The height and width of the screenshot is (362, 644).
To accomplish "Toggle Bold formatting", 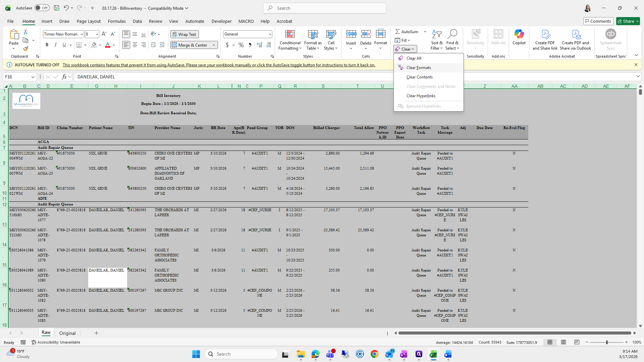I will tap(47, 45).
